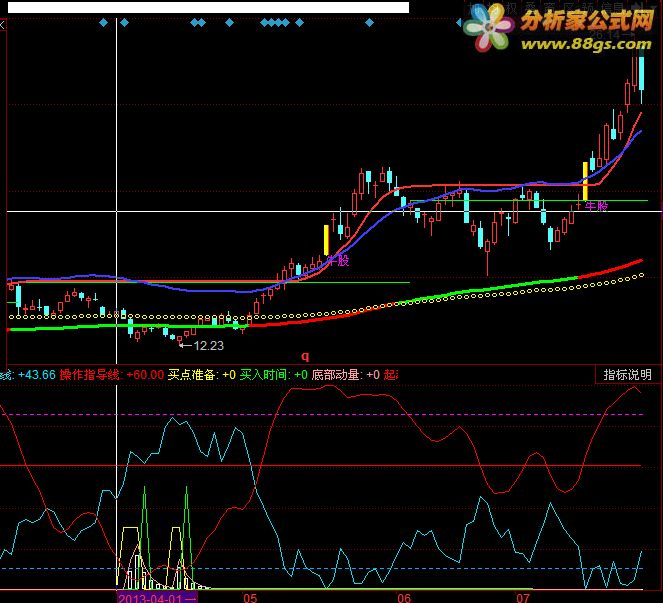Viewport: 663px width, 603px height.
Task: Click the 牛股 label near the May breakout
Action: pyautogui.click(x=338, y=260)
